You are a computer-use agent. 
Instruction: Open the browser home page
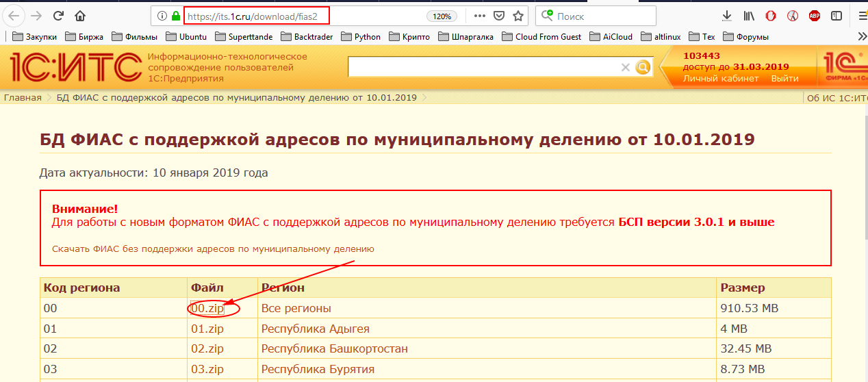click(81, 16)
